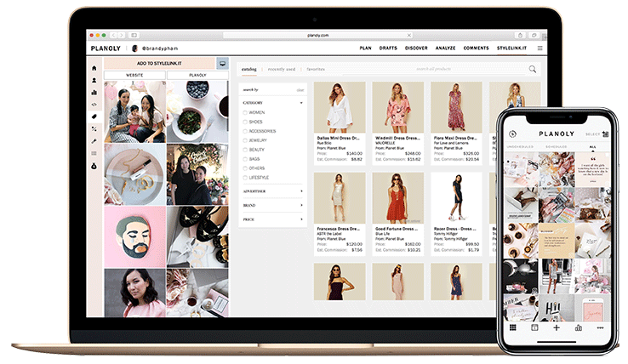
Task: Click the @brandypham account avatar
Action: tap(135, 48)
